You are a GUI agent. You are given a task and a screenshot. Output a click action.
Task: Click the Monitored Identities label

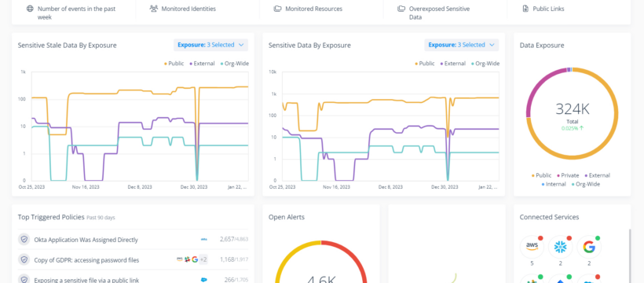pyautogui.click(x=188, y=9)
